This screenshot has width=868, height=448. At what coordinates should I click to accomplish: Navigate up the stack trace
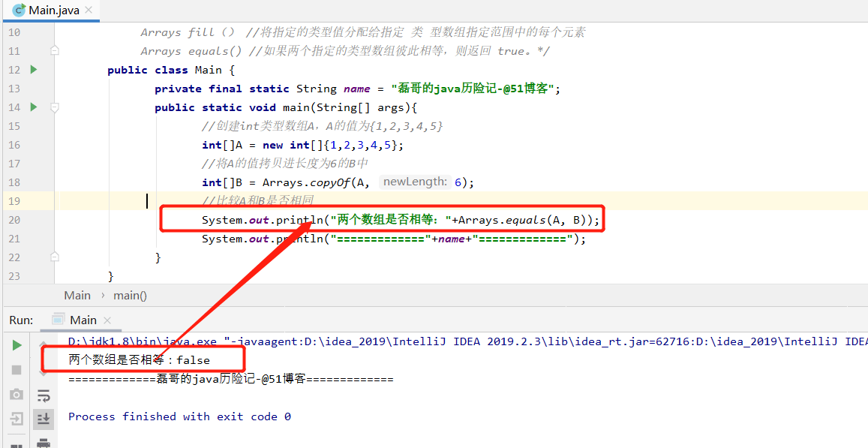pyautogui.click(x=44, y=345)
